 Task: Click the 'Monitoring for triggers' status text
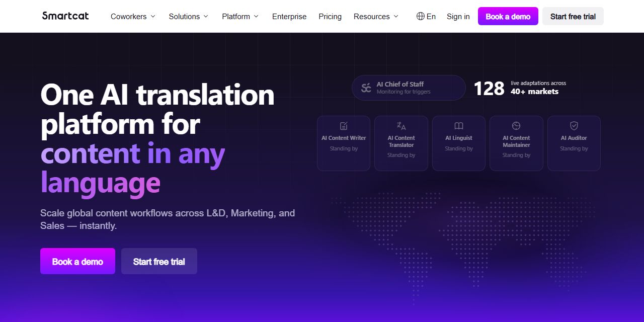tap(404, 92)
